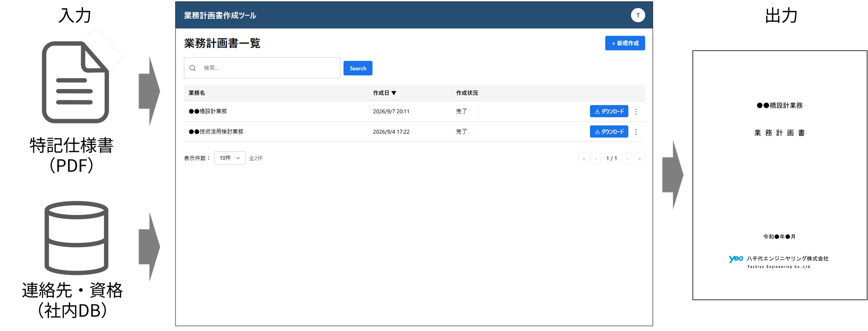Click the date 2026/9/7 20:11
868x331 pixels.
click(391, 112)
